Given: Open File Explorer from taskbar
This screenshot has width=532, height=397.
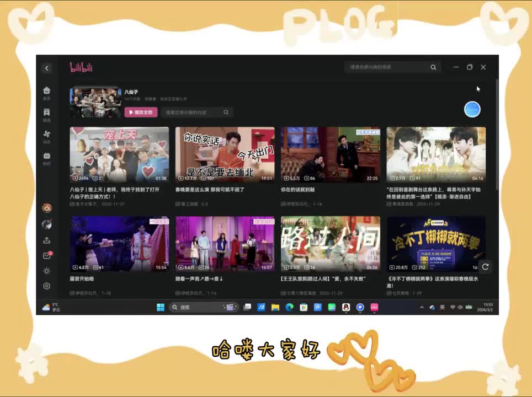Looking at the screenshot, I should click(x=275, y=307).
